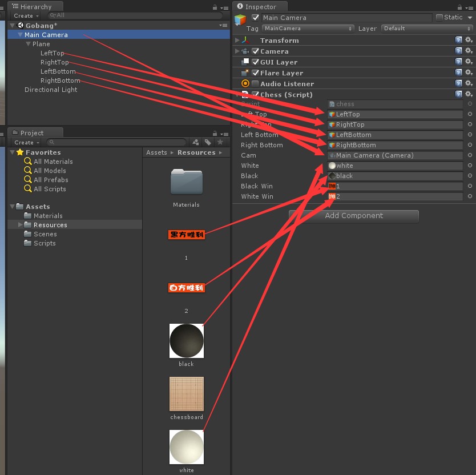Click the Hierarchy panel lock icon
Screen dimensions: 476x475
(x=215, y=7)
